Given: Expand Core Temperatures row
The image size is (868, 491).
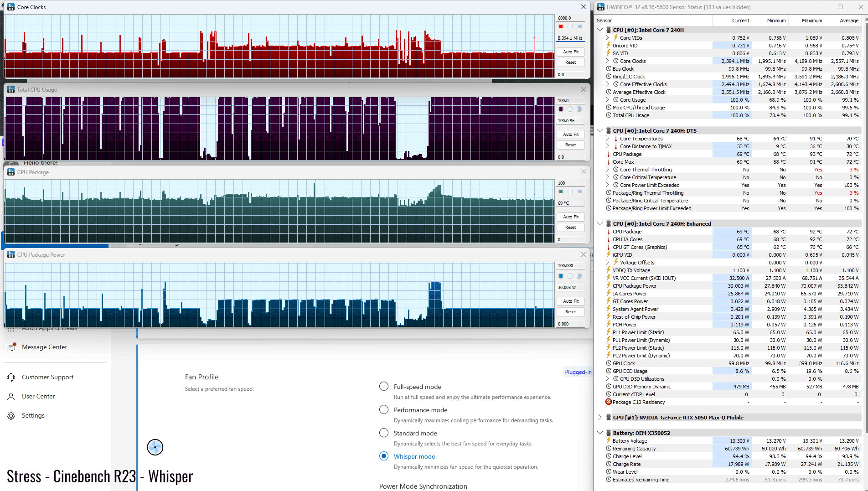Looking at the screenshot, I should [607, 139].
